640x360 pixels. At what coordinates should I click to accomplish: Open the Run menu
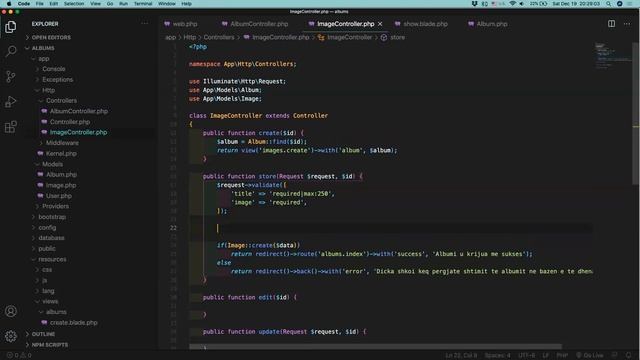(x=123, y=4)
